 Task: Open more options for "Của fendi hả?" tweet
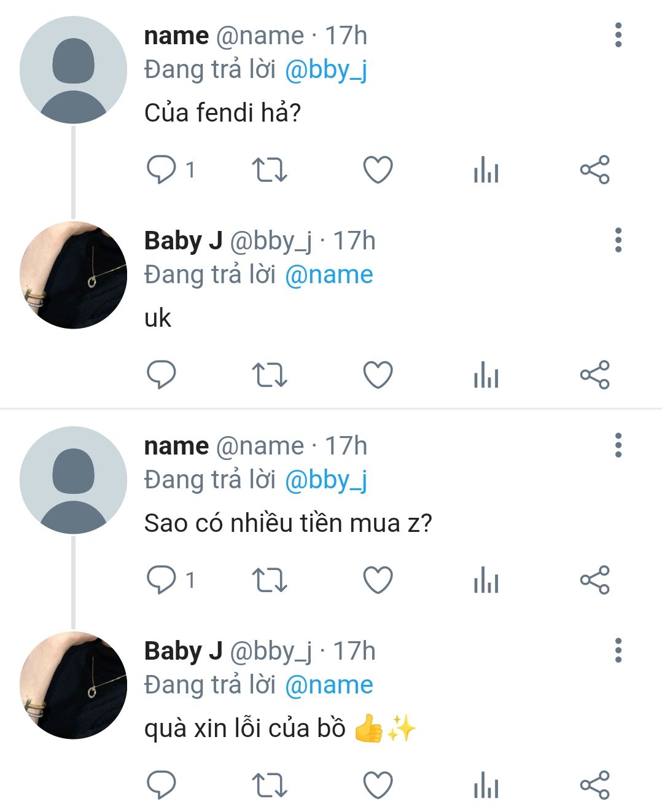point(618,35)
